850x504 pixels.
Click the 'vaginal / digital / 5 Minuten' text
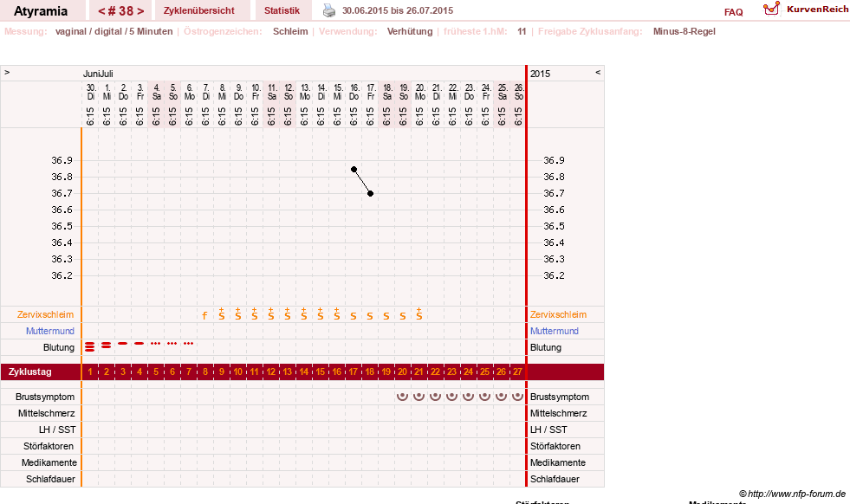(114, 31)
